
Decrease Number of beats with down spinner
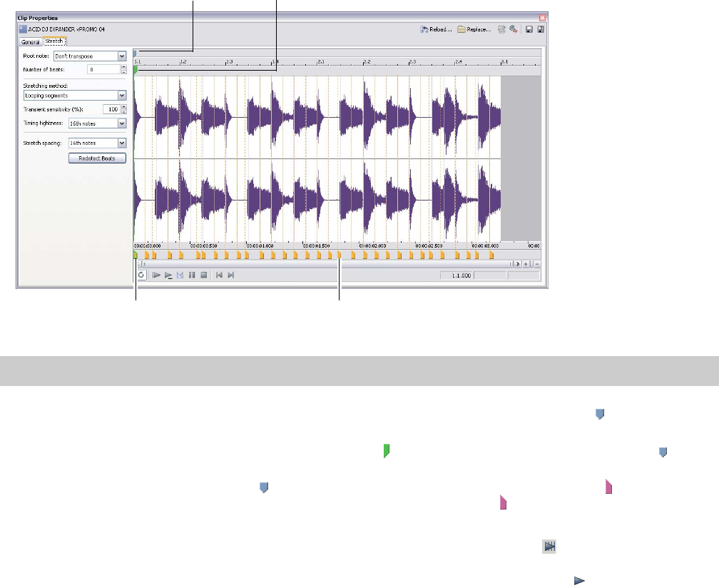(x=124, y=71)
